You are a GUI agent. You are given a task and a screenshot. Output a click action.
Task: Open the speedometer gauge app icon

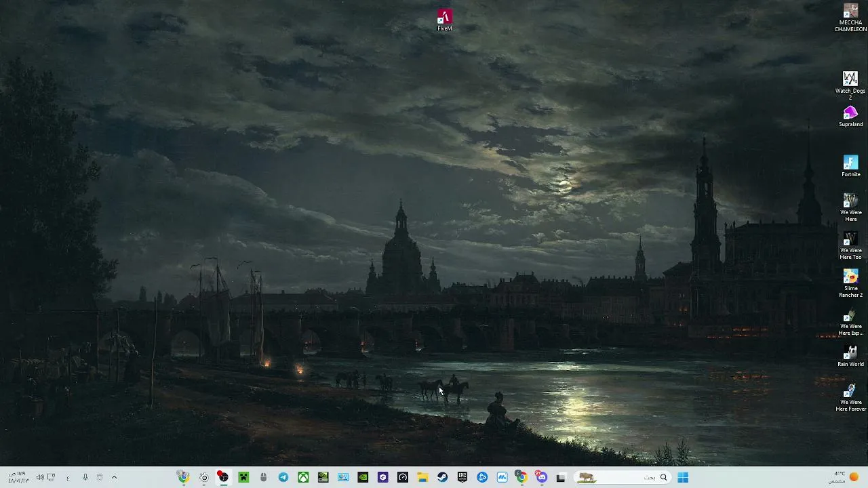(403, 477)
